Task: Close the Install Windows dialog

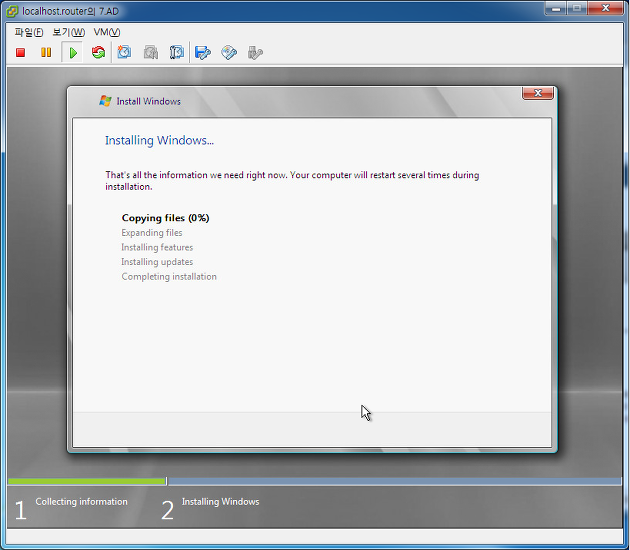Action: click(538, 93)
